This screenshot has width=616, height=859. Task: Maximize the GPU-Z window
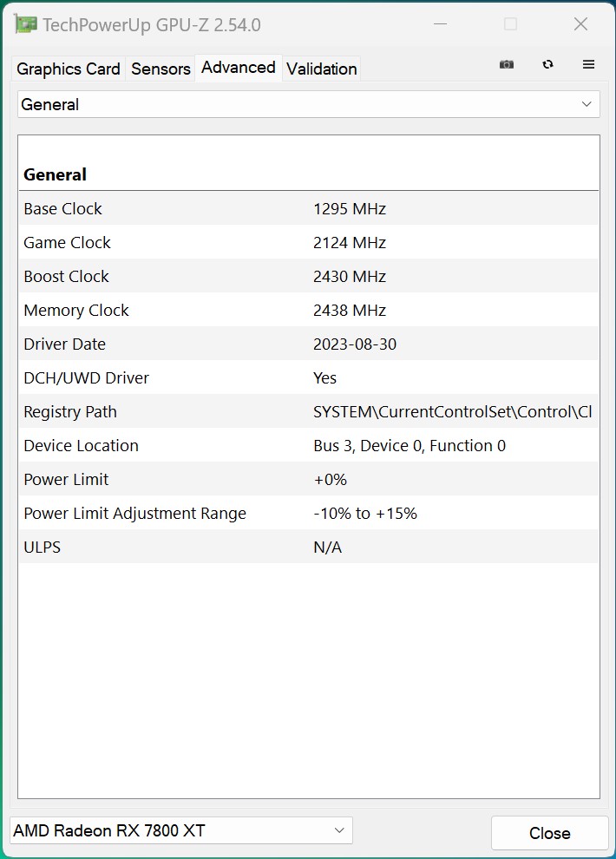coord(510,24)
